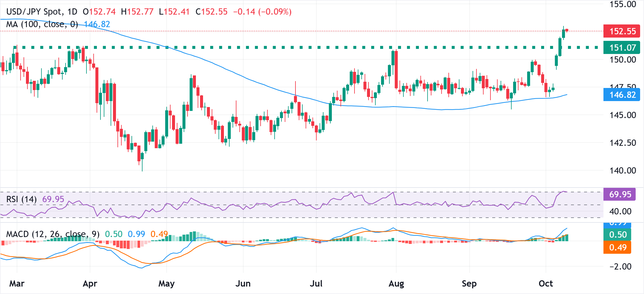
Task: Click the Mar label on time axis
Action: click(x=17, y=283)
